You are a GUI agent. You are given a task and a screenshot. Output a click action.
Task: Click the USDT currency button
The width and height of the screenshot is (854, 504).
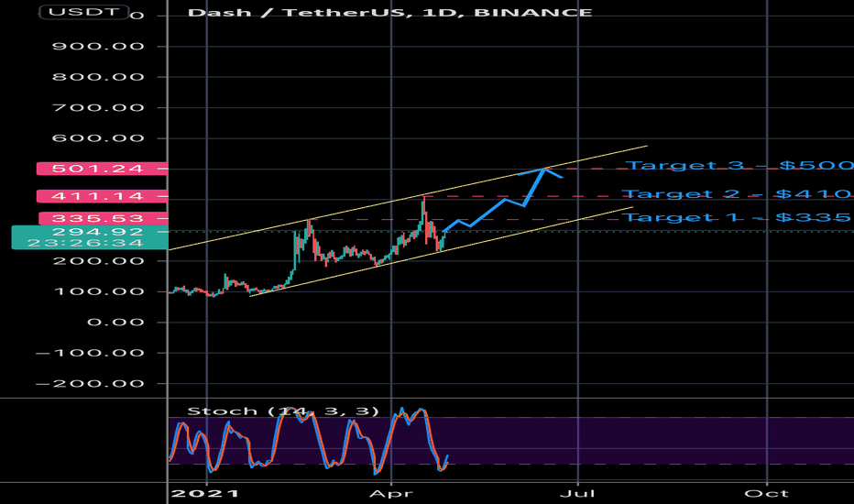pos(84,11)
